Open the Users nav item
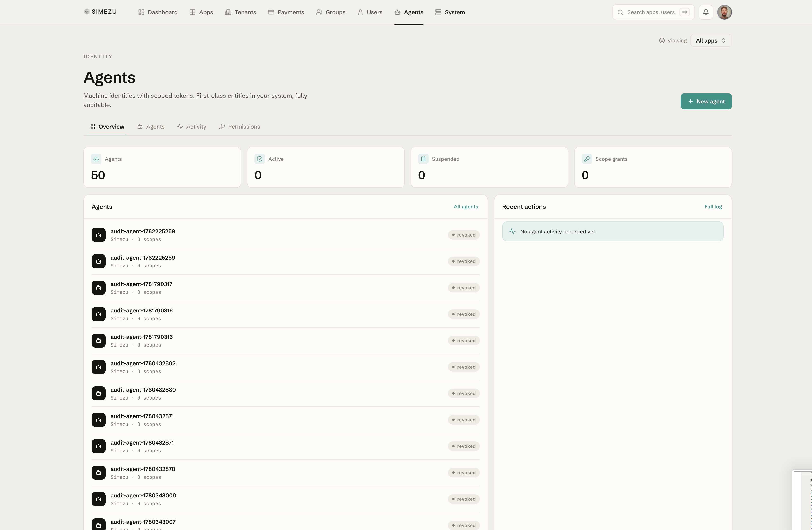This screenshot has height=530, width=812. tap(370, 12)
